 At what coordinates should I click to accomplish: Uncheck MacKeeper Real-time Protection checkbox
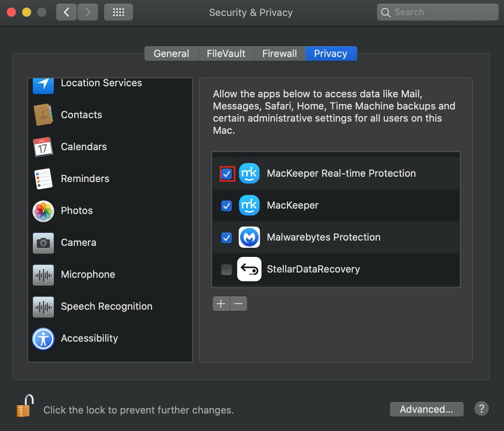click(x=227, y=174)
